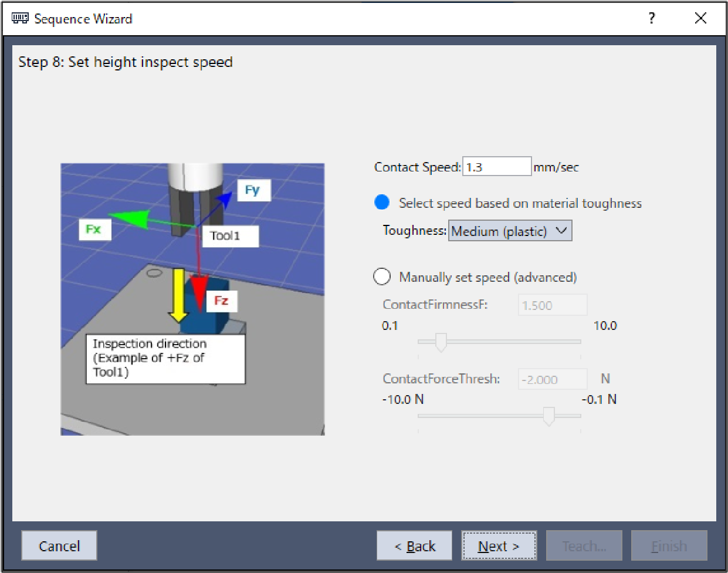Click the Contact Speed input field

click(496, 167)
